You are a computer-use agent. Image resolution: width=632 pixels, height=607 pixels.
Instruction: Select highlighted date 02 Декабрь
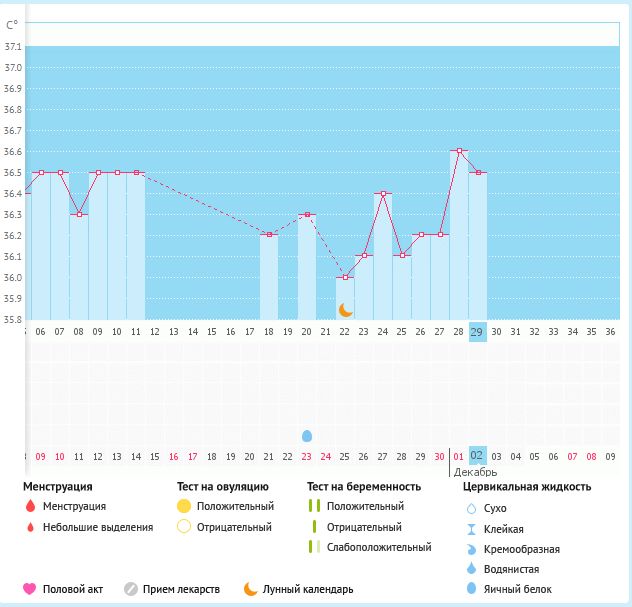pyautogui.click(x=478, y=456)
